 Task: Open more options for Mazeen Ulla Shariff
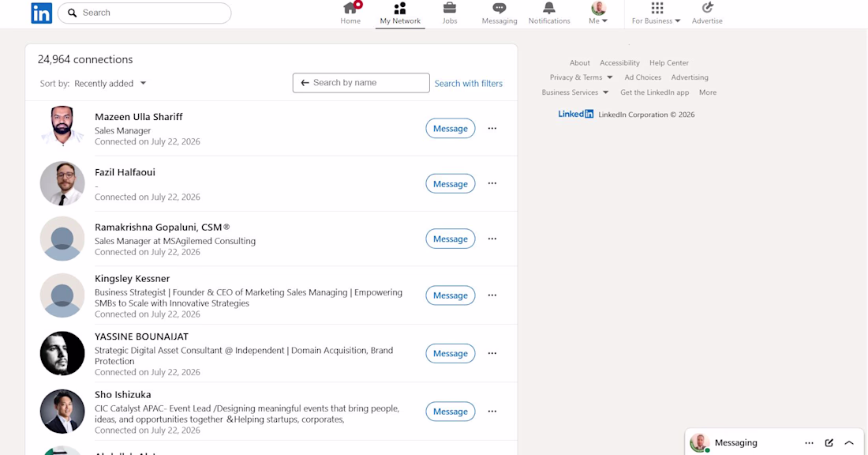[x=492, y=128]
